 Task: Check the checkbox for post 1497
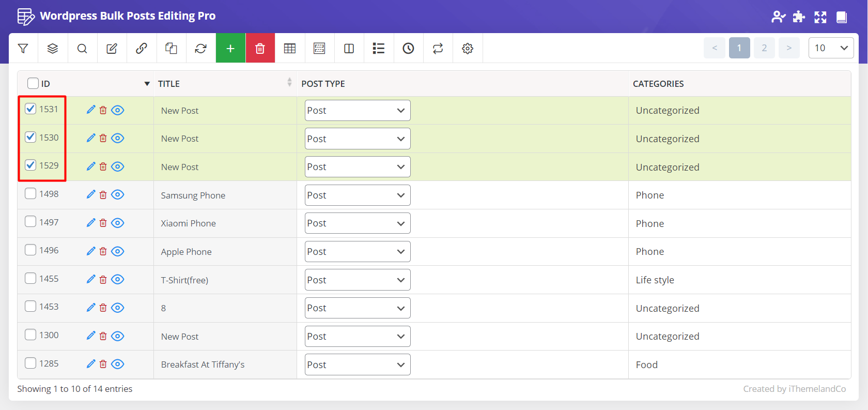31,222
